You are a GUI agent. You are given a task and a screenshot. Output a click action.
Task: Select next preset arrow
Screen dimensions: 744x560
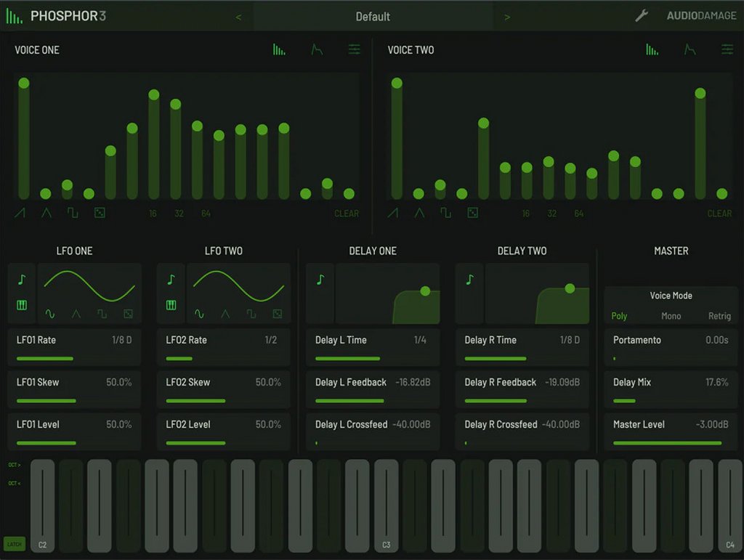(x=507, y=17)
